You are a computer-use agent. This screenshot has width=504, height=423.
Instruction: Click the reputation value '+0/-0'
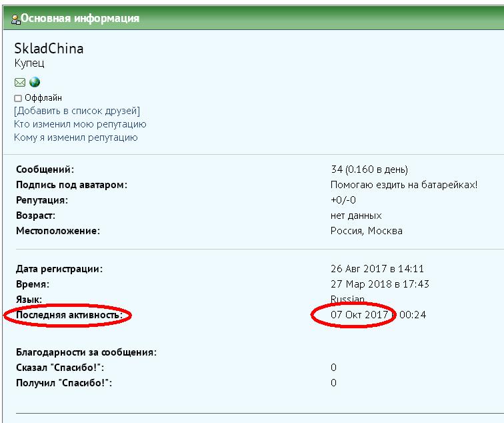pos(343,200)
